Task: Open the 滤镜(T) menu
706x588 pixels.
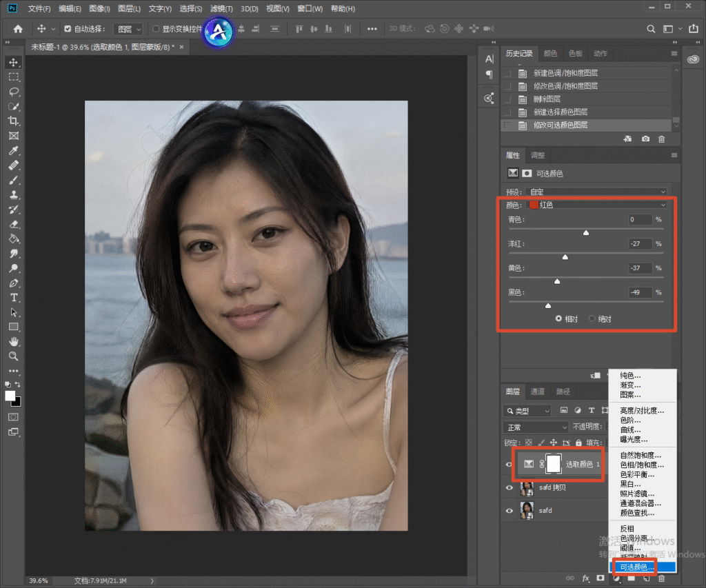Action: [x=221, y=8]
